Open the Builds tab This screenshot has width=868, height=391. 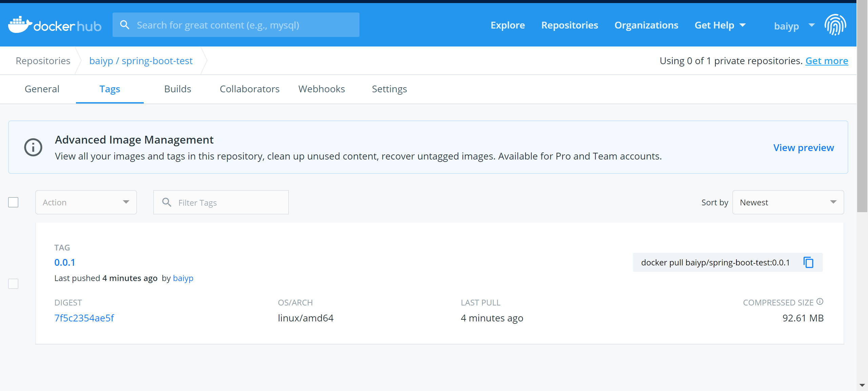tap(178, 89)
